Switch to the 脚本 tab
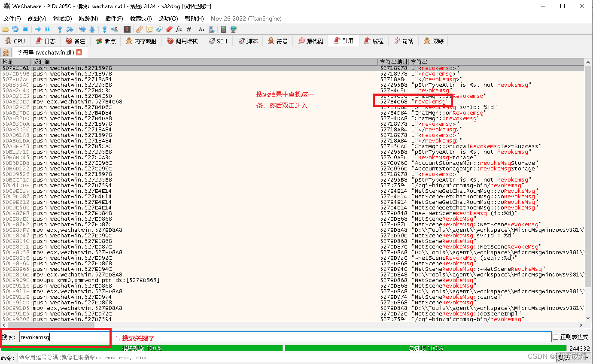 (248, 41)
